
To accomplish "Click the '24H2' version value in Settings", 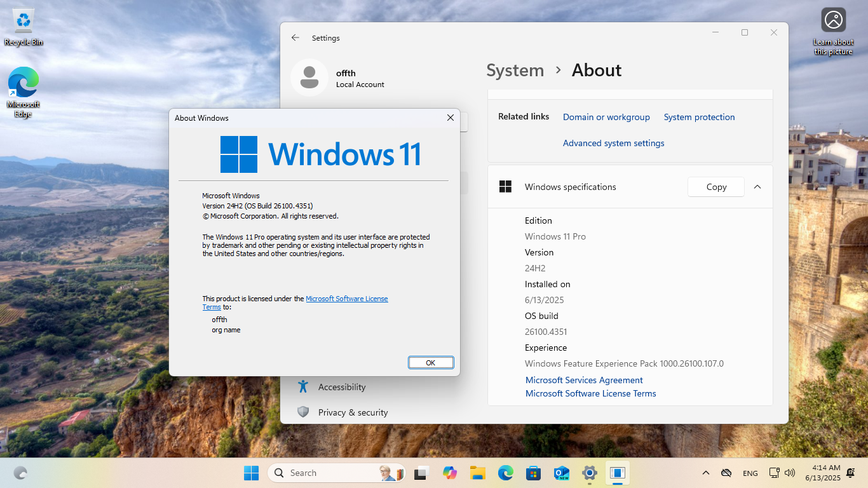I will coord(535,268).
